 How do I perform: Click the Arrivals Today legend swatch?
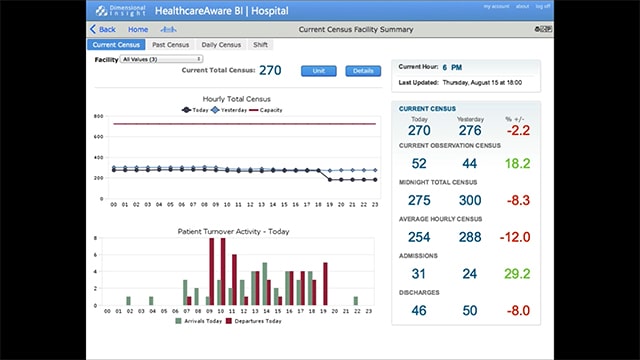178,321
